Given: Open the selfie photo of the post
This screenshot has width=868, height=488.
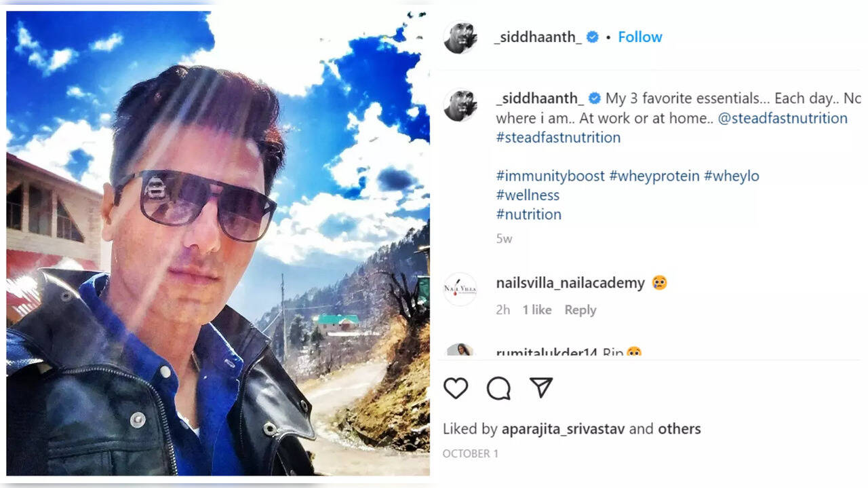Looking at the screenshot, I should point(218,243).
